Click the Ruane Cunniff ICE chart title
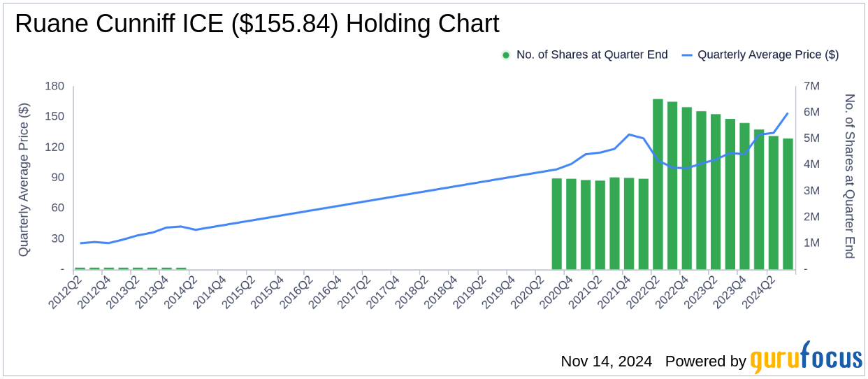 [256, 24]
